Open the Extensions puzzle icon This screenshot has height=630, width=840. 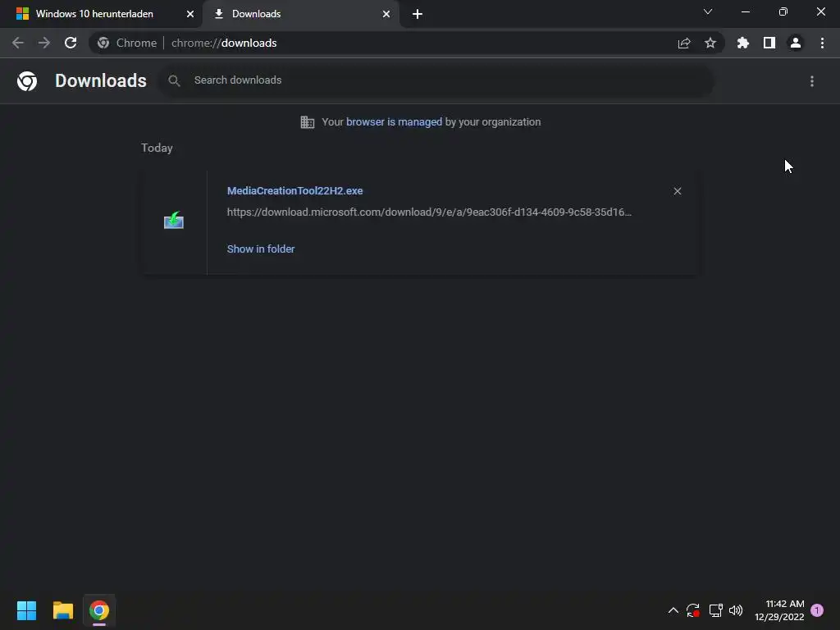click(743, 43)
